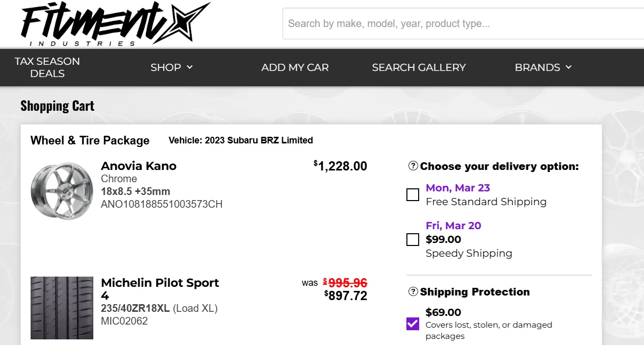Open ADD MY CAR page
Viewport: 644px width, 345px height.
[x=295, y=67]
